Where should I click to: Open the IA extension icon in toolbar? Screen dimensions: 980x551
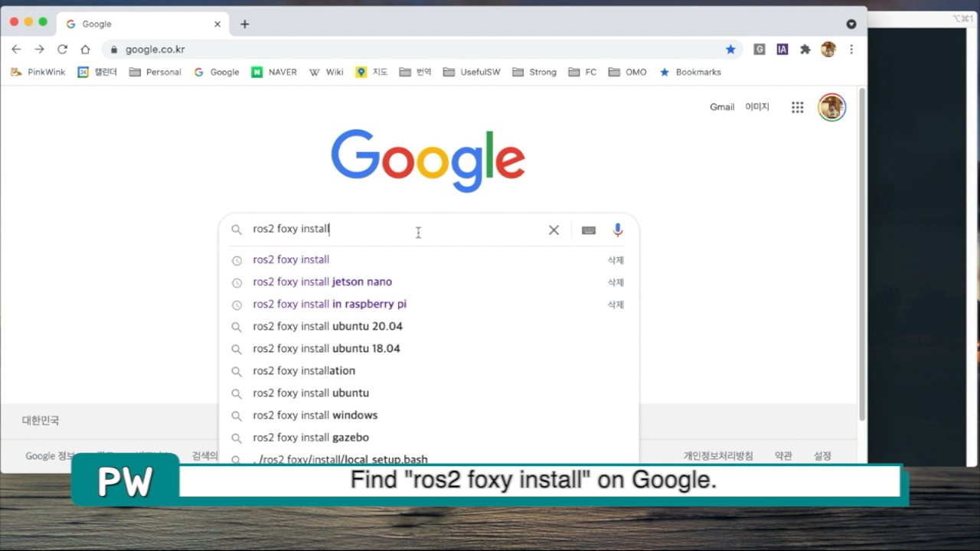point(782,49)
